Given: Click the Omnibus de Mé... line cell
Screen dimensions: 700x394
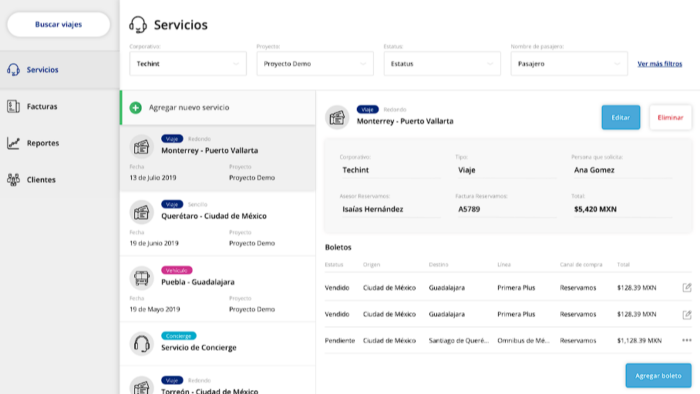Looking at the screenshot, I should [x=523, y=340].
